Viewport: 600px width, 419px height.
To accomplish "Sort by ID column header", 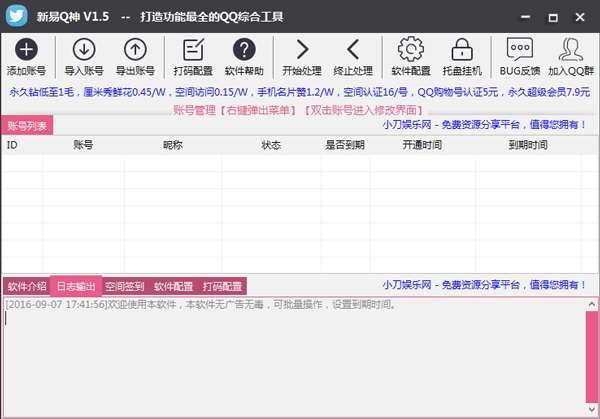I will coord(22,145).
